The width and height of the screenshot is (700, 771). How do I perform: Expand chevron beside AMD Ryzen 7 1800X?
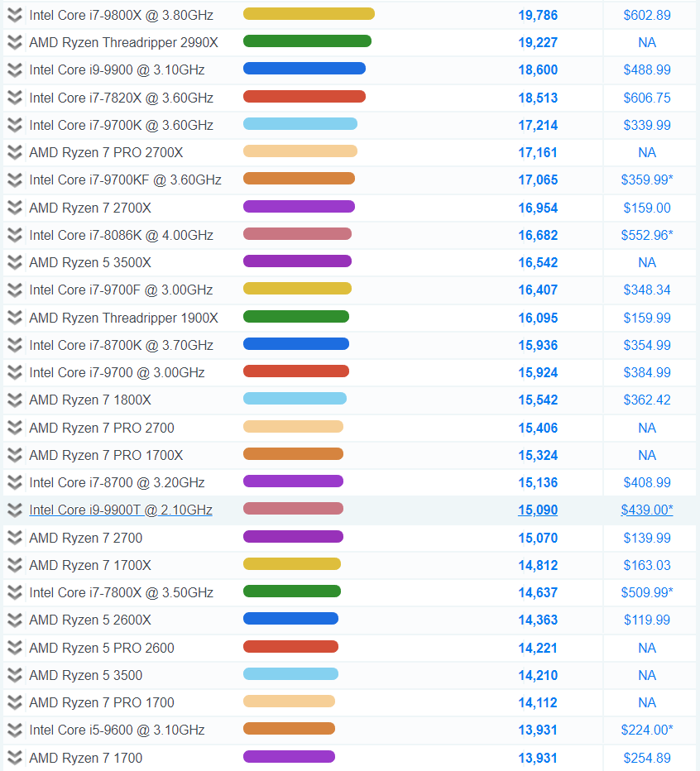coord(15,400)
